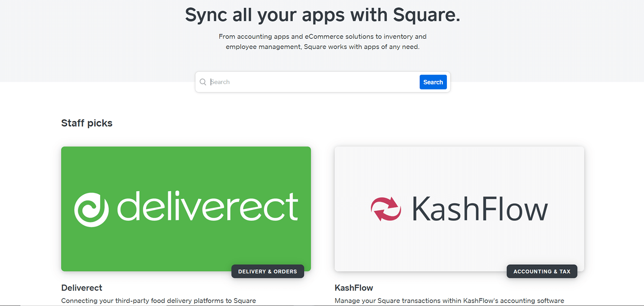Open the KashFlow banner thumbnail
Image resolution: width=644 pixels, height=306 pixels.
click(x=459, y=209)
